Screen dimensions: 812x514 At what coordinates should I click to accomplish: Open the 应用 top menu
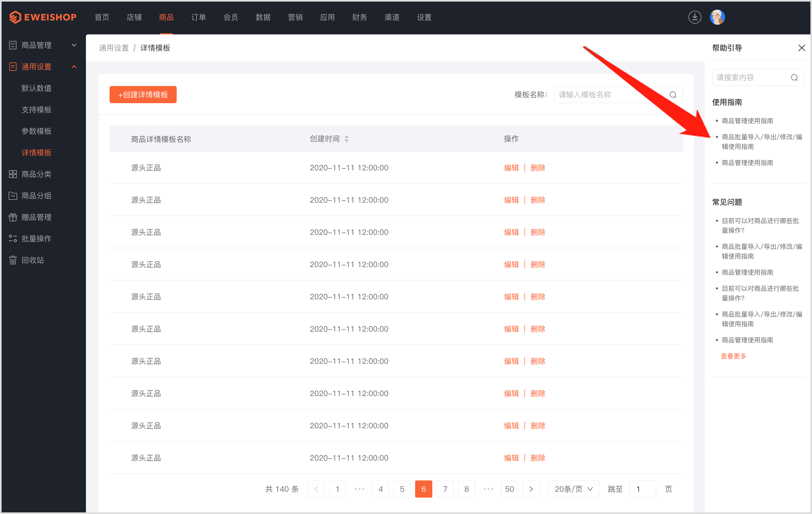pyautogui.click(x=327, y=17)
